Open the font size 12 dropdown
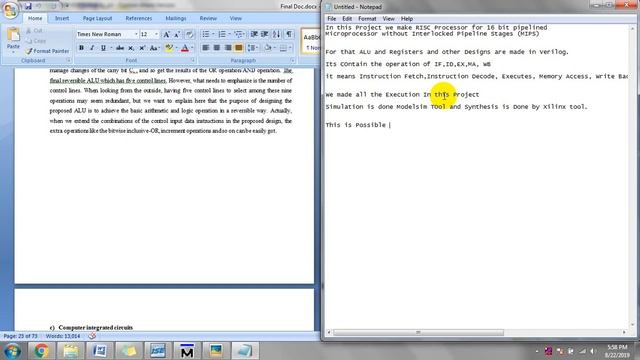The width and height of the screenshot is (640, 360). pyautogui.click(x=156, y=34)
